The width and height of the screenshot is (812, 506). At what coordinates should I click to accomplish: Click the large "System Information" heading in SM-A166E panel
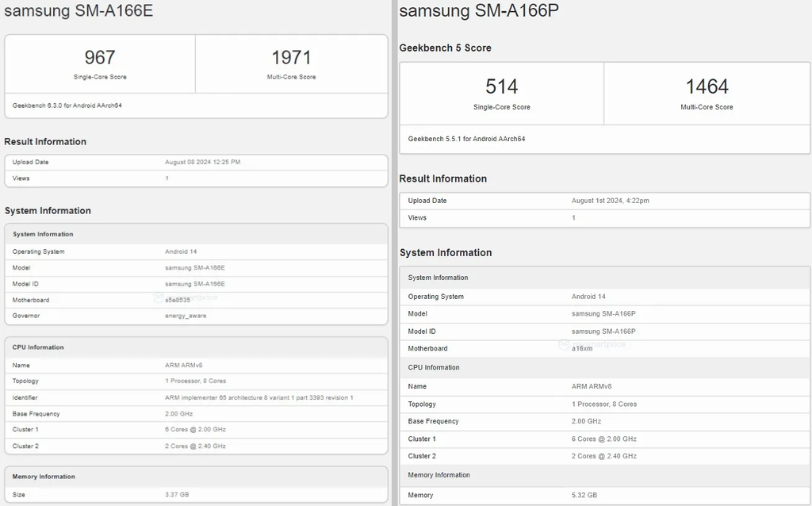click(48, 210)
